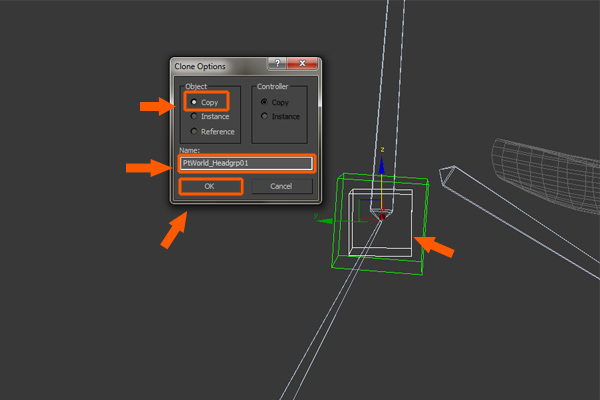The height and width of the screenshot is (400, 600).
Task: Select the Object Reference radio button
Action: coord(194,131)
